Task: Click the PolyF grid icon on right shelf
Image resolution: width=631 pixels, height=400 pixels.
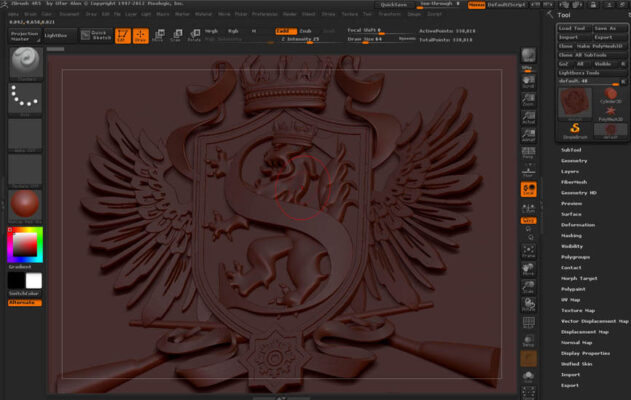Action: point(528,323)
